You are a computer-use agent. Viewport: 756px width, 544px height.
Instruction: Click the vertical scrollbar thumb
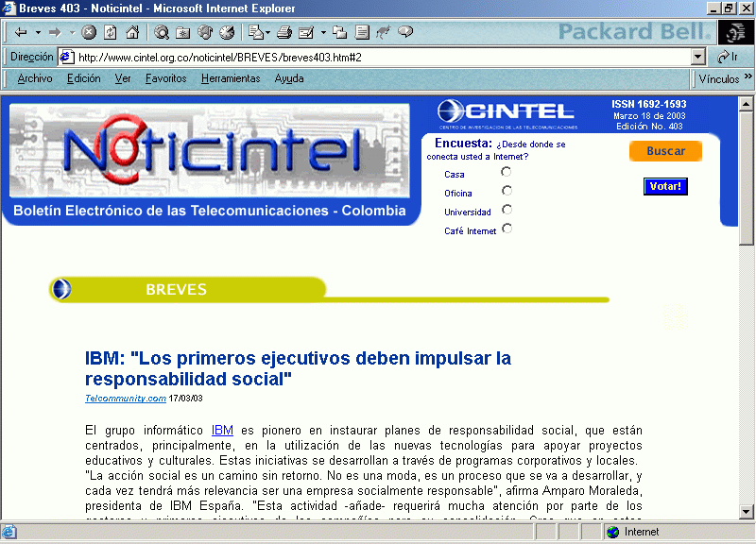[746, 178]
